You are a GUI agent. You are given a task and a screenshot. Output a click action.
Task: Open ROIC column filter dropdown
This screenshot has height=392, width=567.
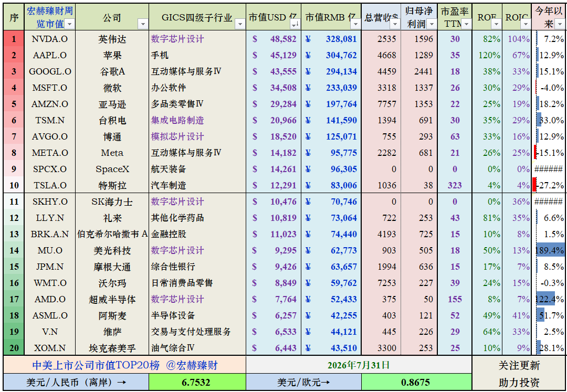[526, 24]
